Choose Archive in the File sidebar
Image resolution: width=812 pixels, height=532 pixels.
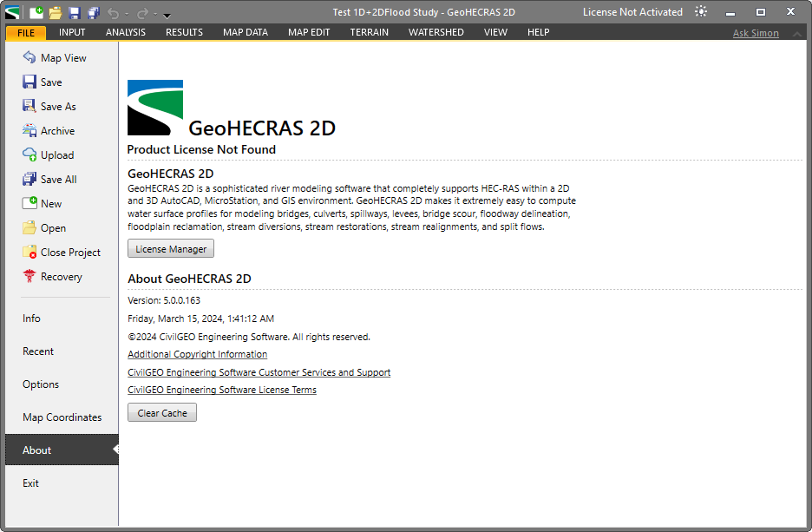57,131
